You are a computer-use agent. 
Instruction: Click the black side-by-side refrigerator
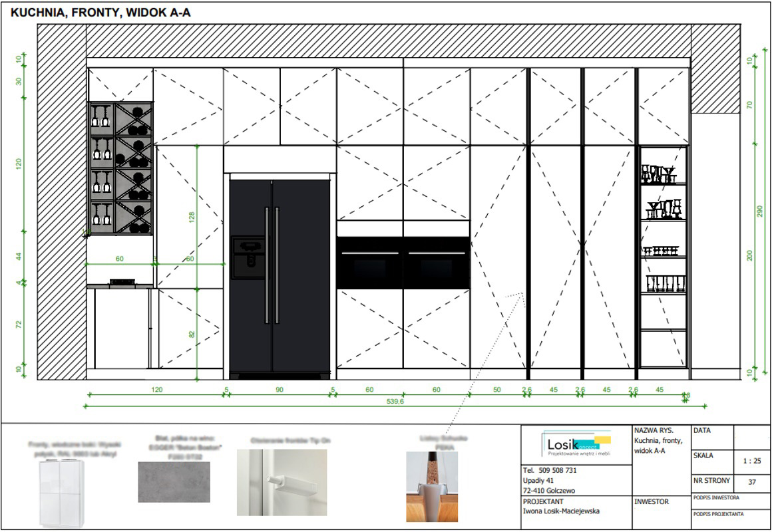pos(280,276)
